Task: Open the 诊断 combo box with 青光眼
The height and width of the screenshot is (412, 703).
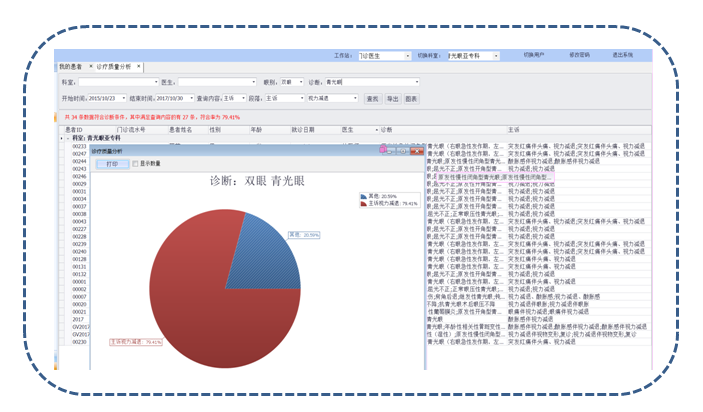Action: point(417,82)
